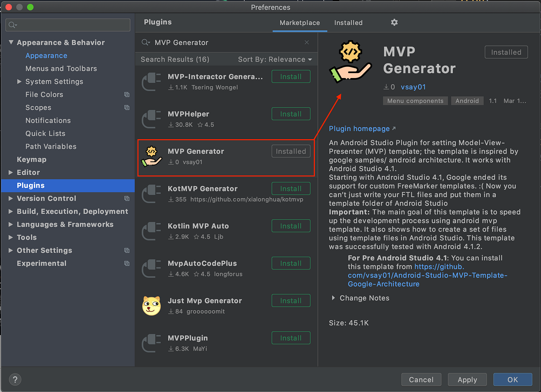Viewport: 541px width, 392px height.
Task: Open the Sort By Relevance dropdown
Action: pos(275,60)
